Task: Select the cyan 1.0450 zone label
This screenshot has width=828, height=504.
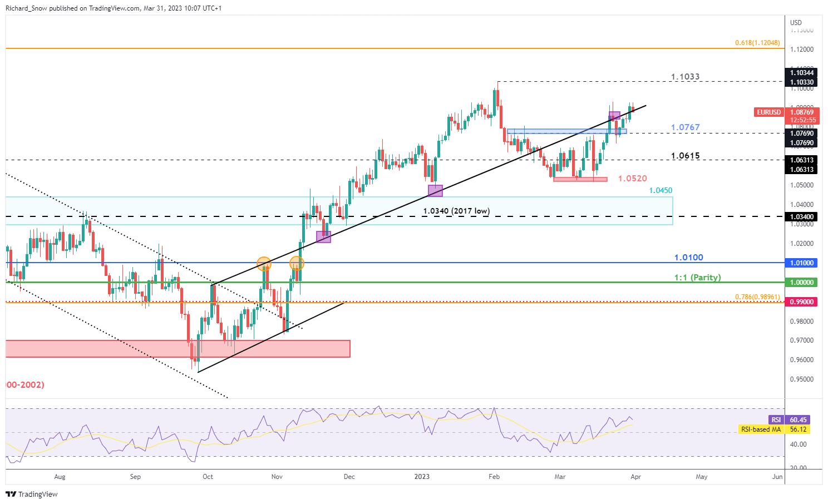Action: [x=661, y=191]
